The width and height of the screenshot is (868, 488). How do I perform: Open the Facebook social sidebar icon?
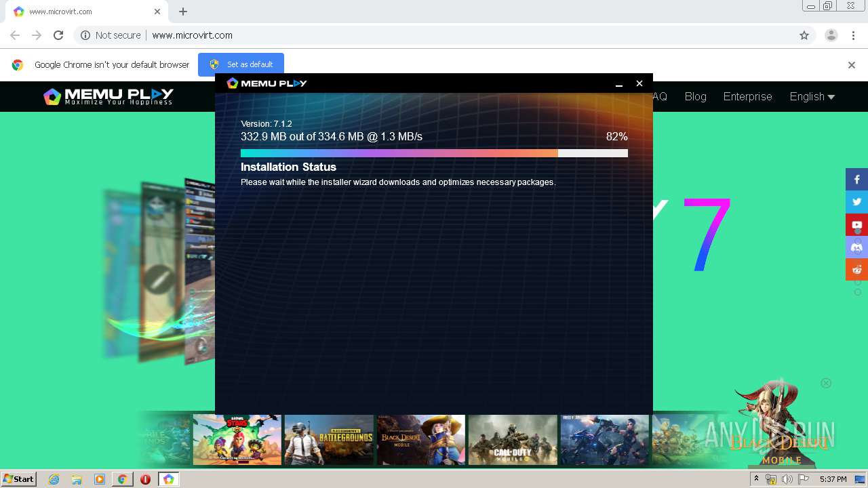(x=856, y=180)
